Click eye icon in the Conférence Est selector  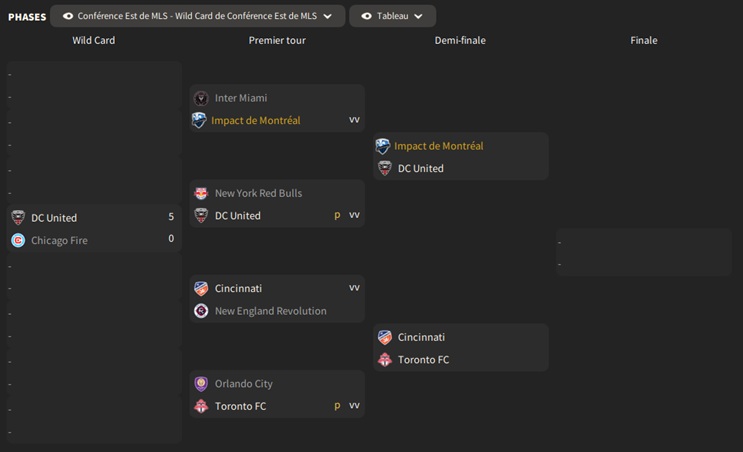pyautogui.click(x=68, y=16)
